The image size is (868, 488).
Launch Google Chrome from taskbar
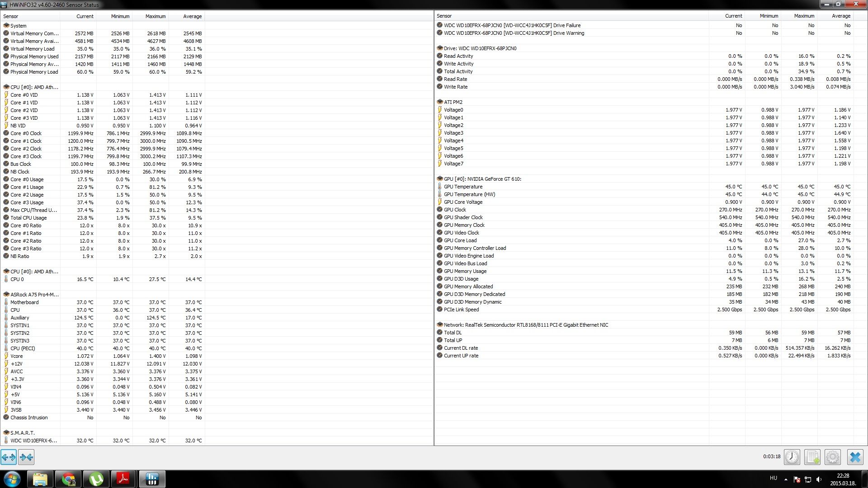pos(68,479)
